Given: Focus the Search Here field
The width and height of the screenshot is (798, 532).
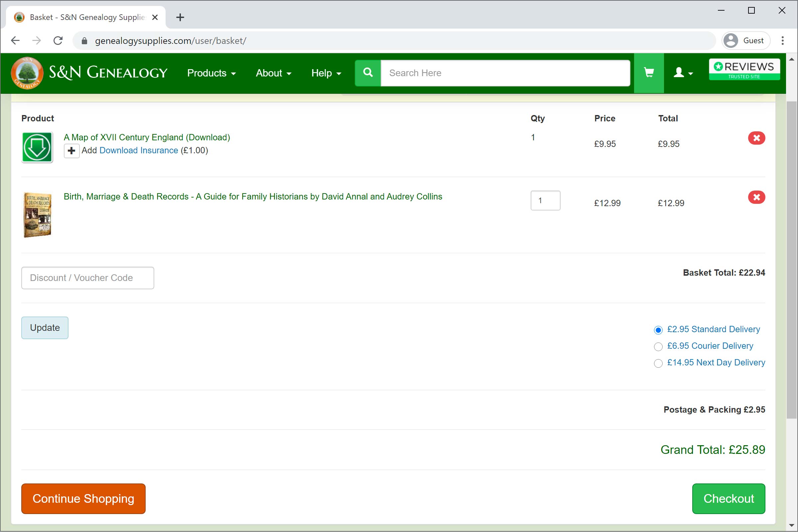Looking at the screenshot, I should (x=505, y=73).
